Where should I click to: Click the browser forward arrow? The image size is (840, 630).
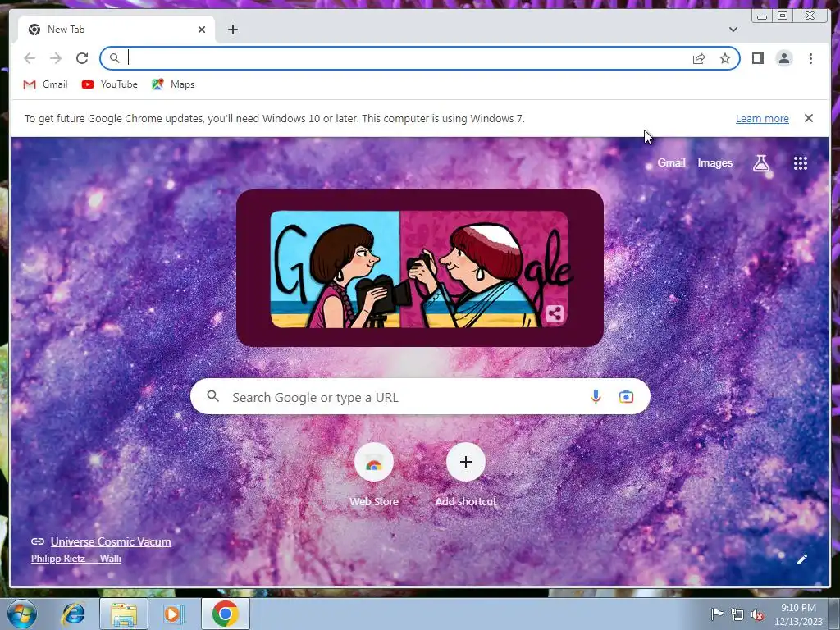click(56, 58)
